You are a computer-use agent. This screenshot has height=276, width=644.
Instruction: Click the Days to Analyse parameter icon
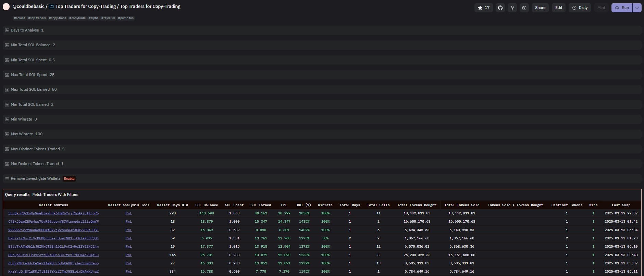[x=7, y=30]
